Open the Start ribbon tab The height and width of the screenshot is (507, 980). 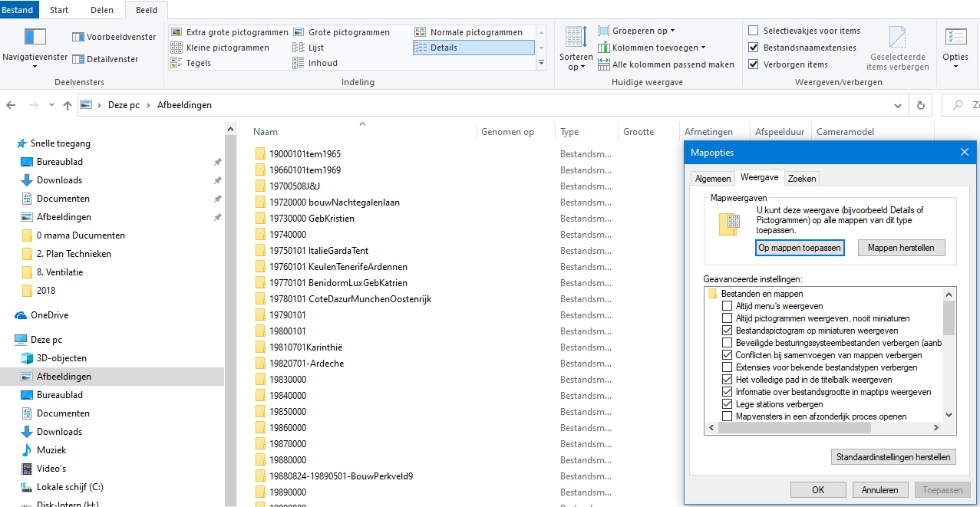(x=59, y=10)
